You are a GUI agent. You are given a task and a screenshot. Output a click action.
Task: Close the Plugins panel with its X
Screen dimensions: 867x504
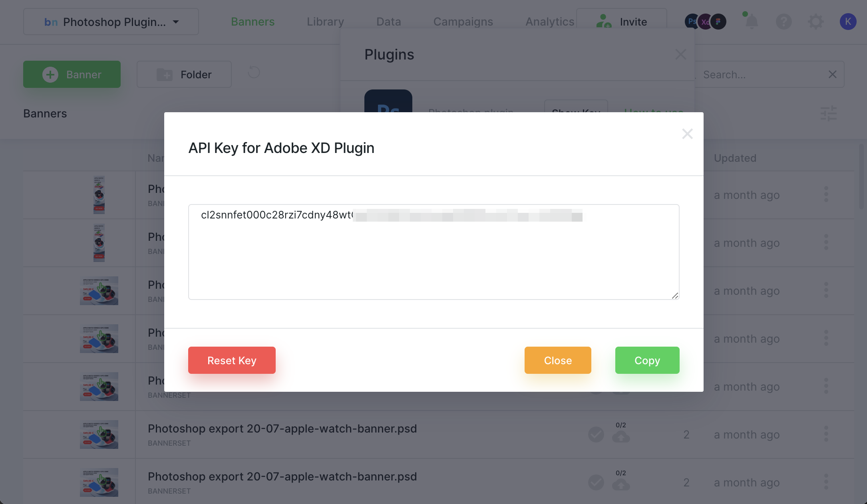(x=681, y=54)
